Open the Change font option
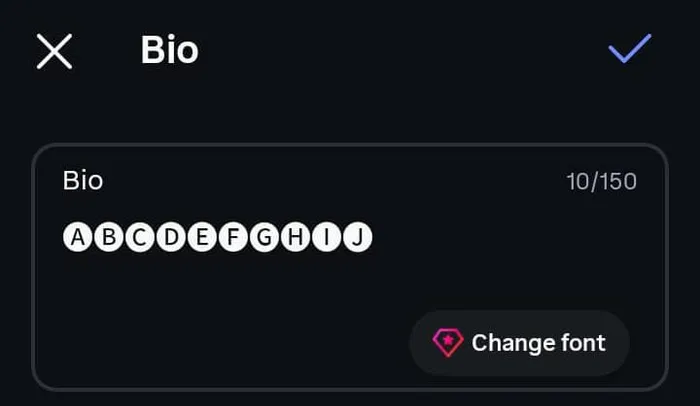This screenshot has width=700, height=406. pyautogui.click(x=520, y=343)
